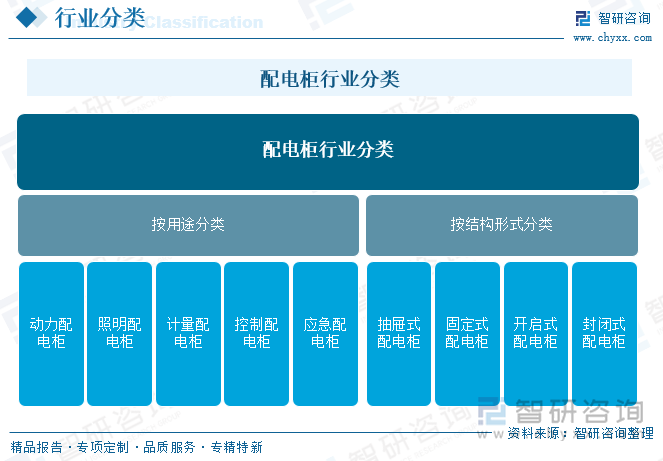The height and width of the screenshot is (461, 663).
Task: Click the 专项定制 footer text
Action: [103, 447]
